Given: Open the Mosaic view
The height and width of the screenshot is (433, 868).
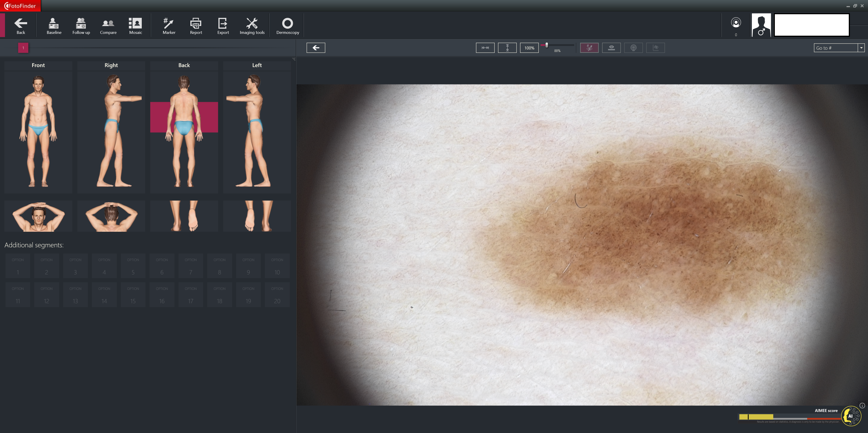Looking at the screenshot, I should 135,26.
